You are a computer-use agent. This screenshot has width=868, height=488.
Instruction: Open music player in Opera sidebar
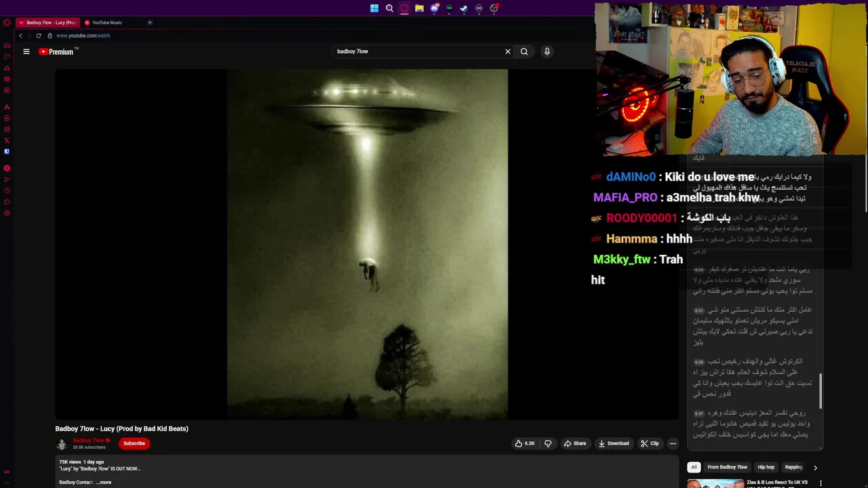click(x=7, y=168)
